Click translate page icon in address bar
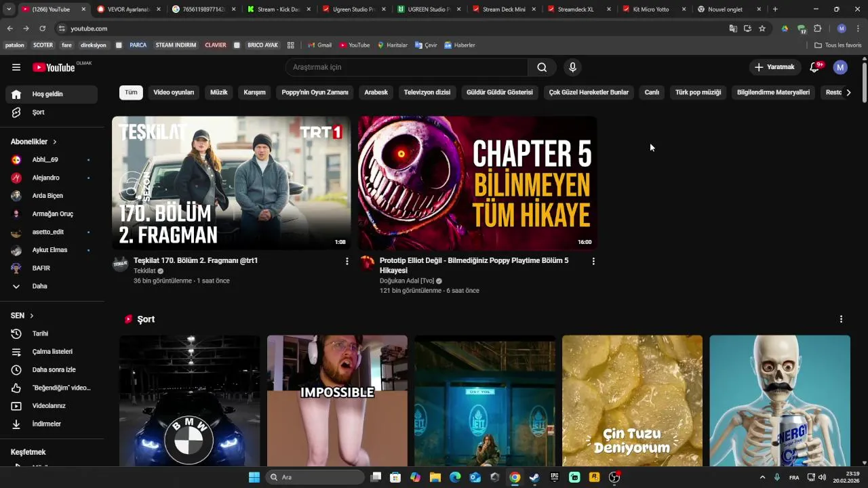868x488 pixels. pos(733,28)
